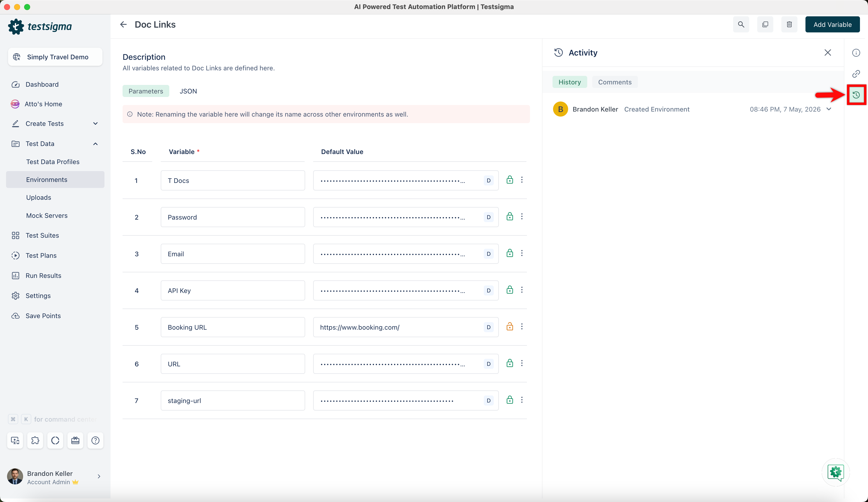Click the Password variable name field
The width and height of the screenshot is (868, 502).
pyautogui.click(x=233, y=217)
